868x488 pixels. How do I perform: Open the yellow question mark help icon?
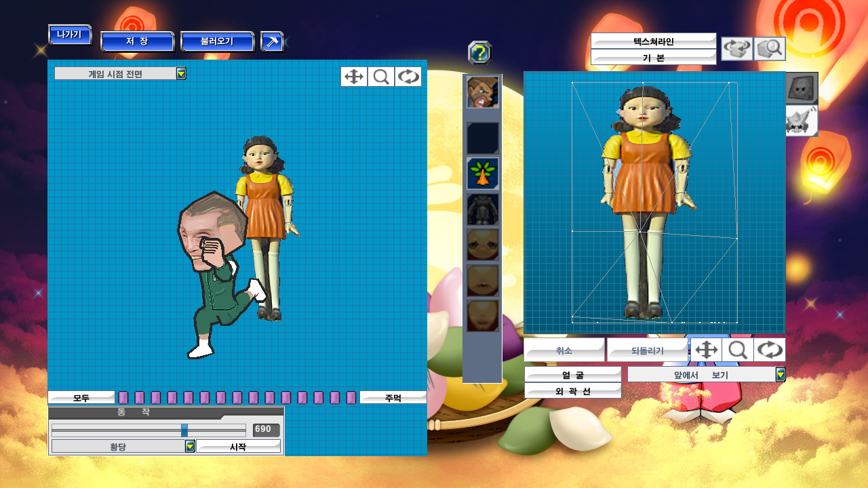tap(479, 53)
